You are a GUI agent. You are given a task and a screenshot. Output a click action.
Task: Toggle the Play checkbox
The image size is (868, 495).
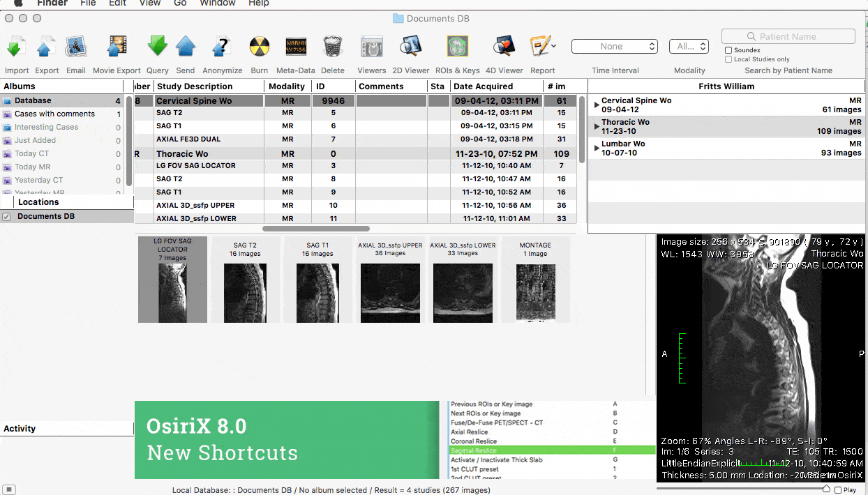(x=838, y=490)
